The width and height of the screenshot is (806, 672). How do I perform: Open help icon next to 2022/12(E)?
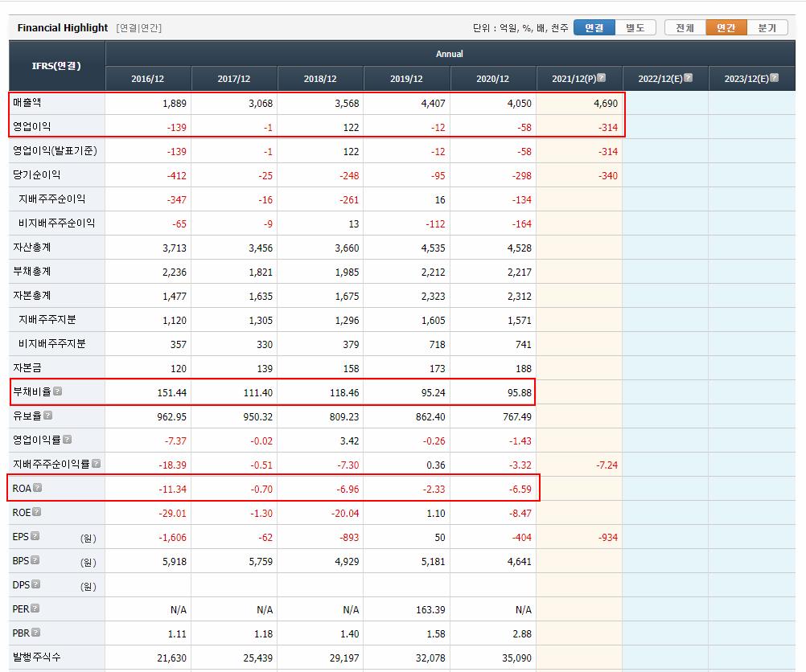pos(689,78)
